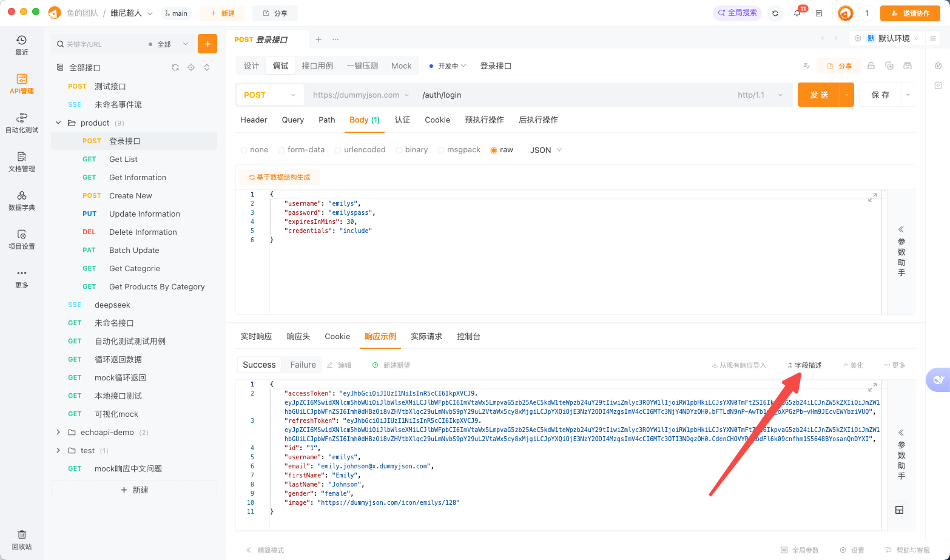The height and width of the screenshot is (560, 950).
Task: Collapse the product folder
Action: pos(58,123)
